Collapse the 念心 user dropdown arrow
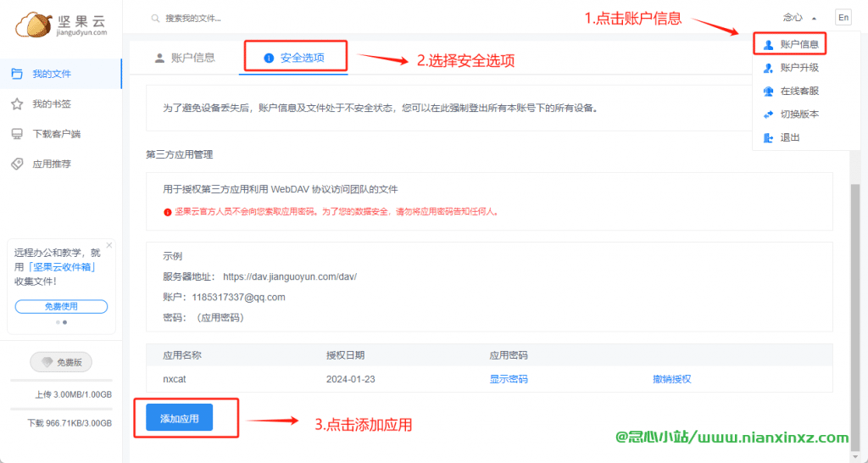868x463 pixels. (x=814, y=19)
